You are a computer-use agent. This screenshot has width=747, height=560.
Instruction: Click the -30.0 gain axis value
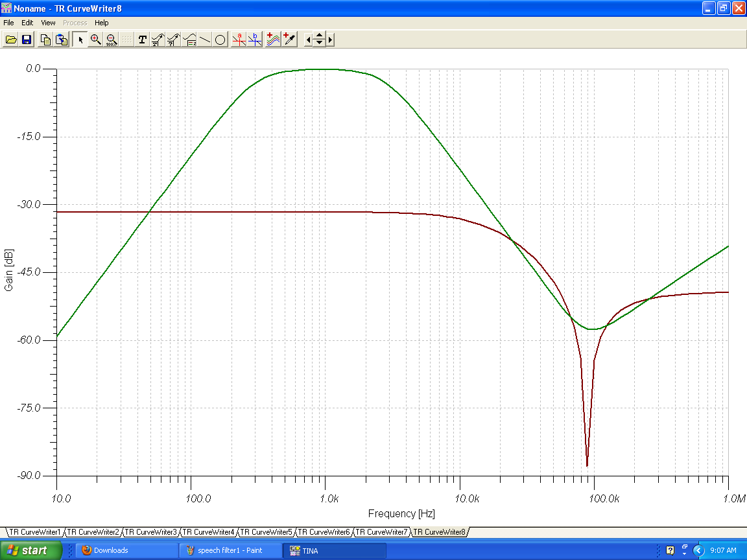[29, 204]
